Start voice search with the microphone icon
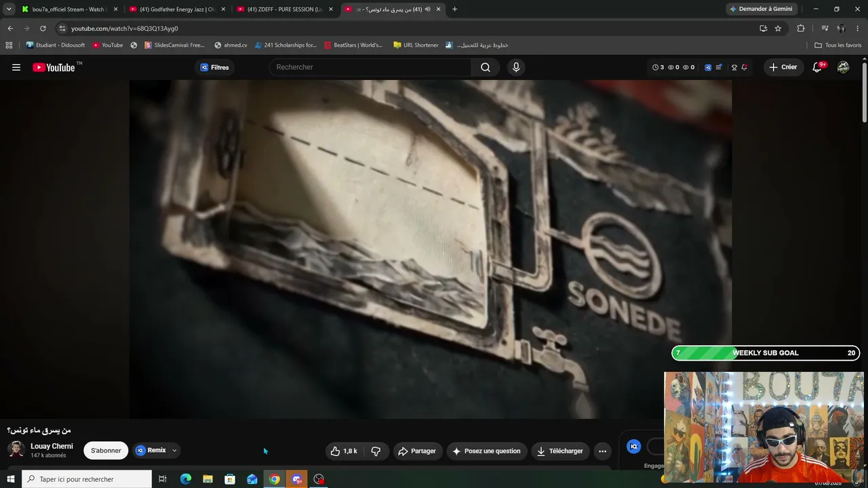The height and width of the screenshot is (488, 868). [x=516, y=67]
